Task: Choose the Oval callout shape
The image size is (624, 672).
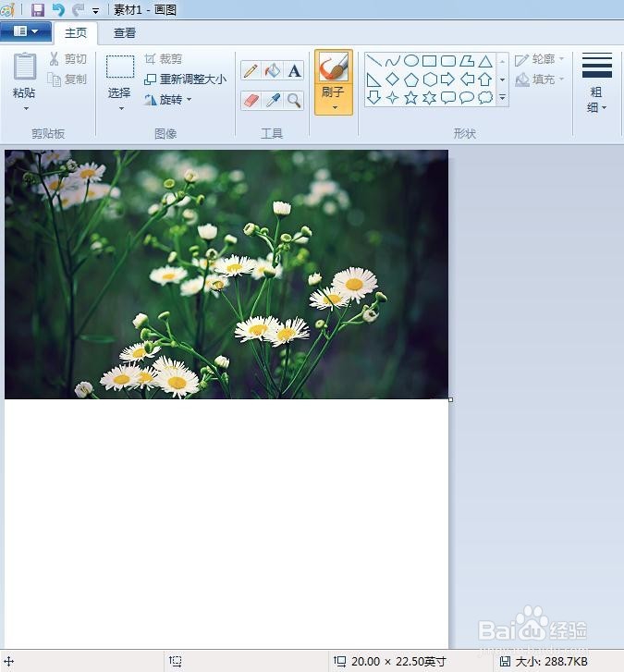Action: pyautogui.click(x=467, y=98)
